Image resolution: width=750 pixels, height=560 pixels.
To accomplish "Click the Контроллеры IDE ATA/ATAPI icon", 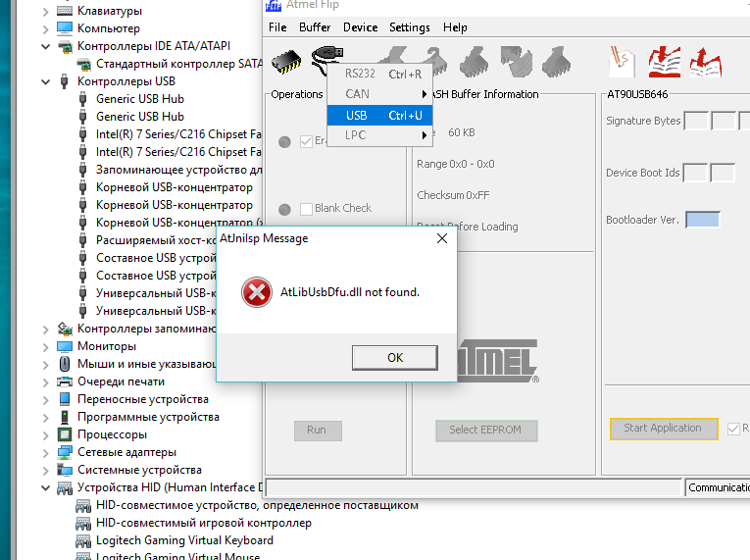I will (65, 46).
